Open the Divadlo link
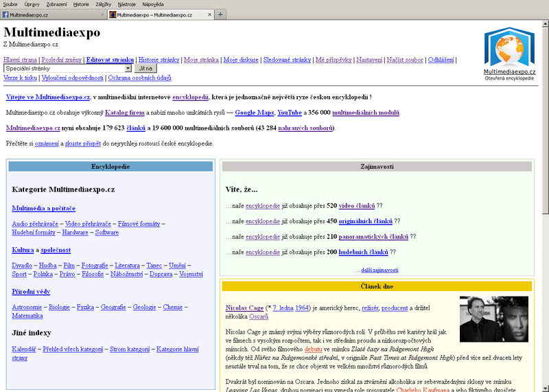 [22, 265]
